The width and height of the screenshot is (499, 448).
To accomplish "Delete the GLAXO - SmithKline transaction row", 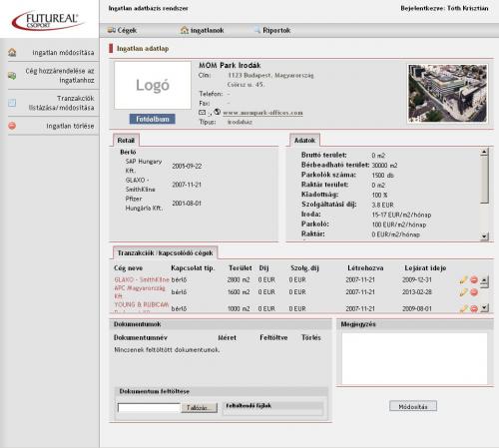I will click(x=474, y=280).
